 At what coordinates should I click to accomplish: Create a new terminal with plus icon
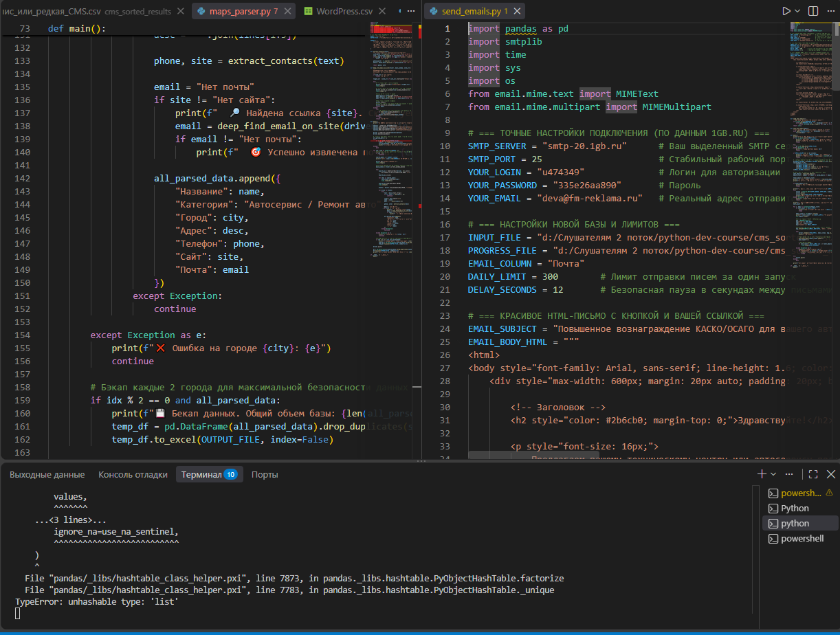762,474
